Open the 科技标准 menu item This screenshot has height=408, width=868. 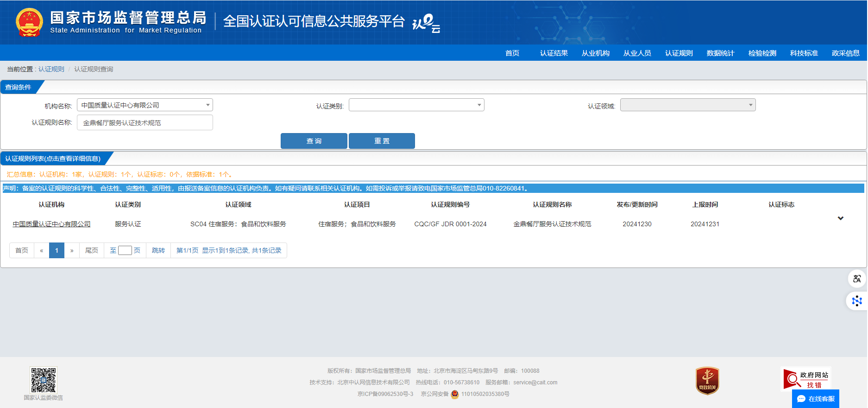804,53
